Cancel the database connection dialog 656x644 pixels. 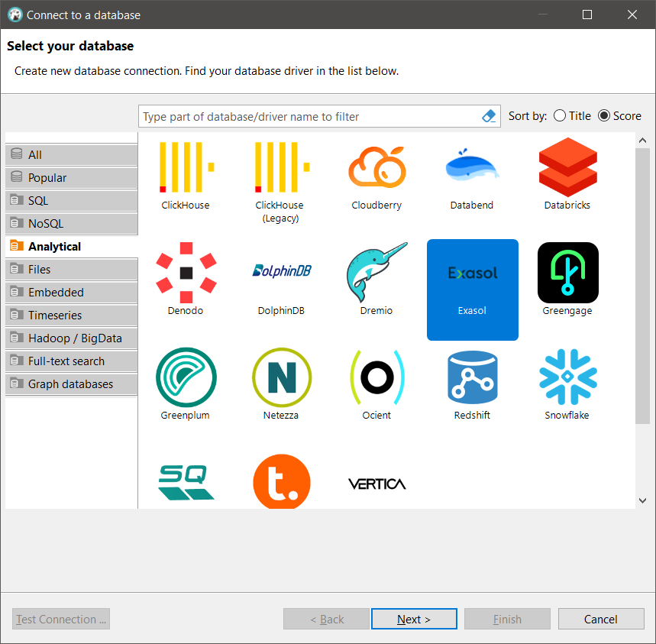(x=601, y=619)
